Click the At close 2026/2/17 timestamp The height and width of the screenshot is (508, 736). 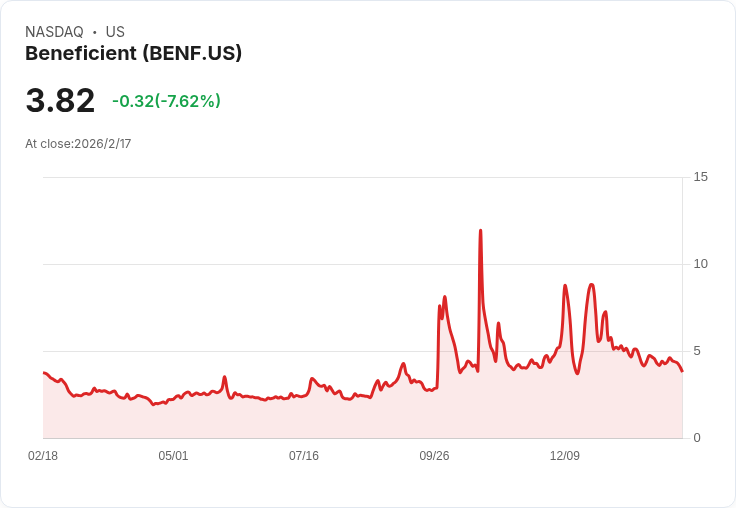[x=78, y=143]
